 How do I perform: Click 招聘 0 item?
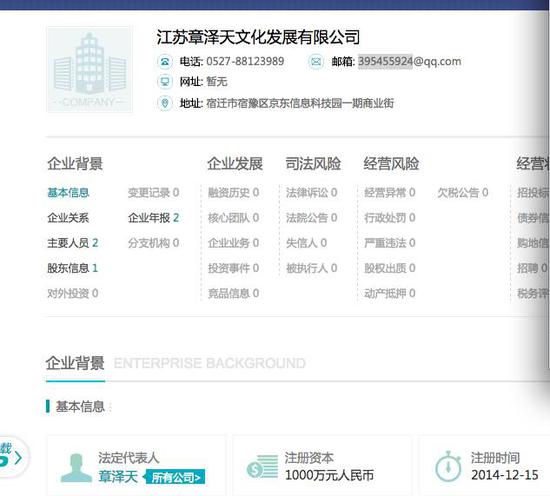coord(532,268)
